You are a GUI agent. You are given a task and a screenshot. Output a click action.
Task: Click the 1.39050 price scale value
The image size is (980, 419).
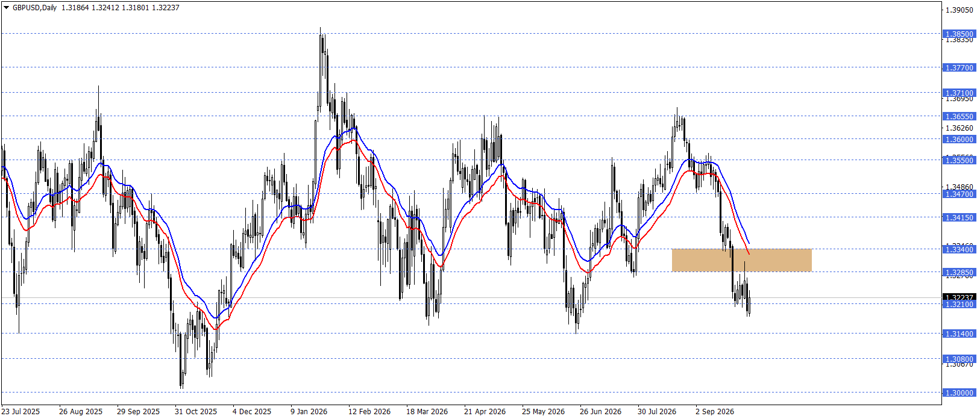click(959, 10)
